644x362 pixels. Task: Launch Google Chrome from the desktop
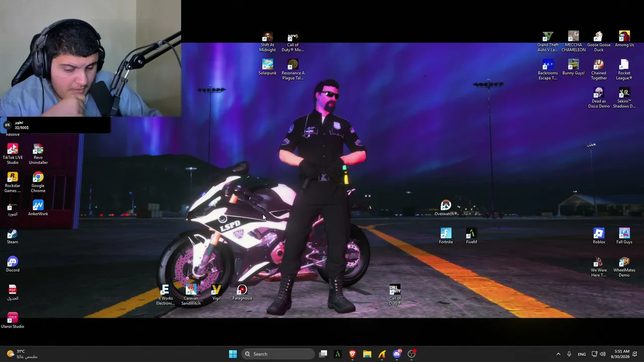pos(38,183)
